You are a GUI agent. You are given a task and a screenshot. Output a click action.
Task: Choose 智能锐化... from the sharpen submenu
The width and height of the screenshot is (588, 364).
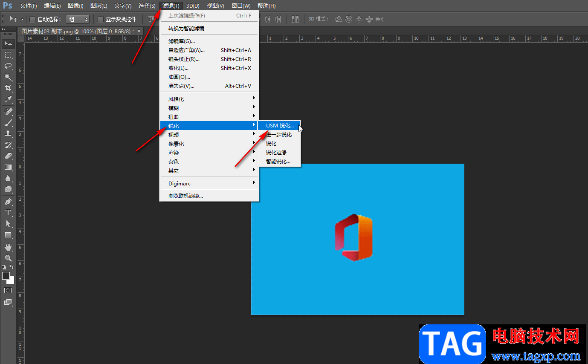click(x=279, y=162)
